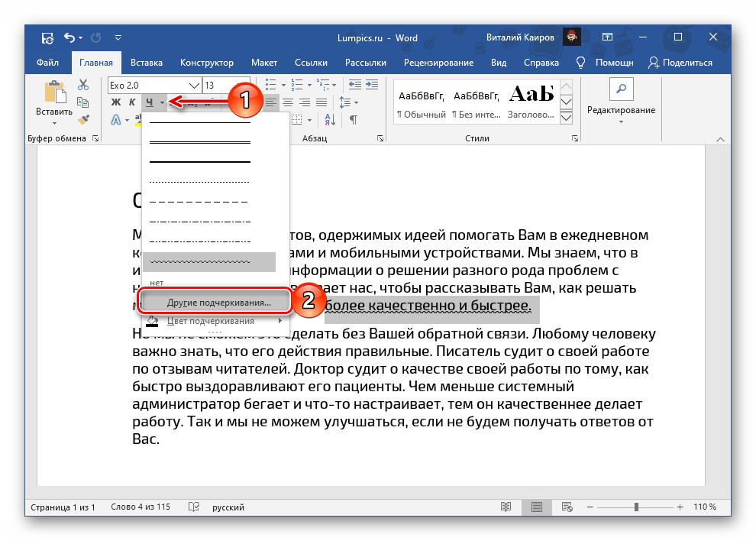
Task: Switch to Read Mode view
Action: coord(506,507)
